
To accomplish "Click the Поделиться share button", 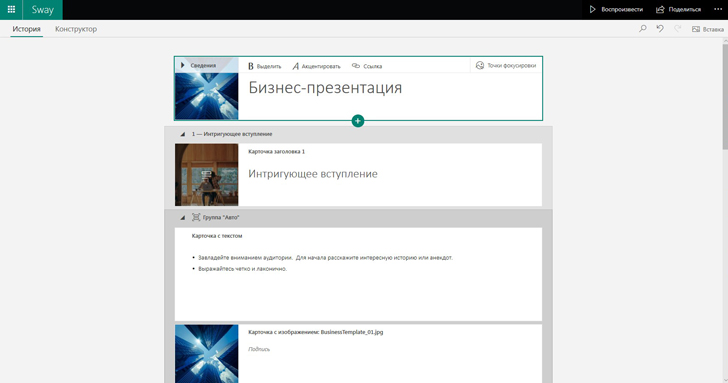I will point(678,9).
